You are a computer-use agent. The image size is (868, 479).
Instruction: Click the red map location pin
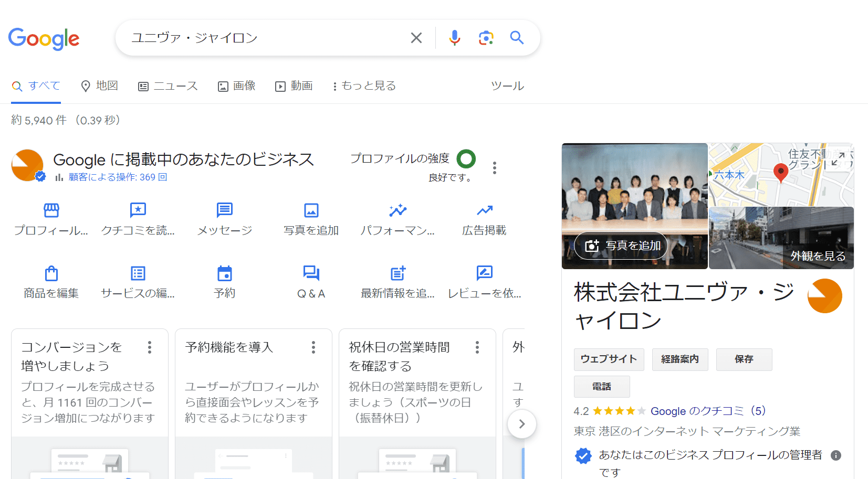coord(781,173)
